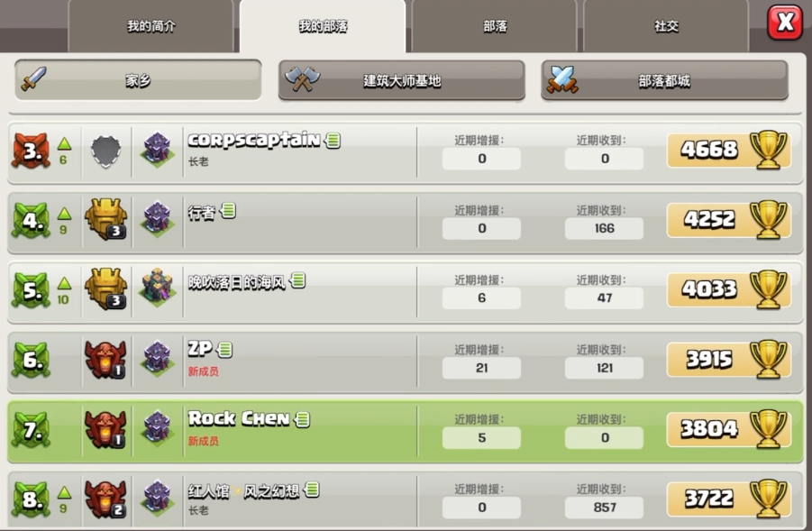This screenshot has height=531, width=812.
Task: Click the list icon next to Rock Chen
Action: click(302, 419)
